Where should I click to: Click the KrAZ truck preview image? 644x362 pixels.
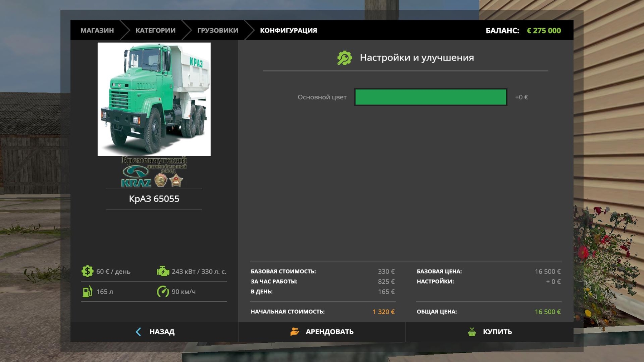pos(154,99)
